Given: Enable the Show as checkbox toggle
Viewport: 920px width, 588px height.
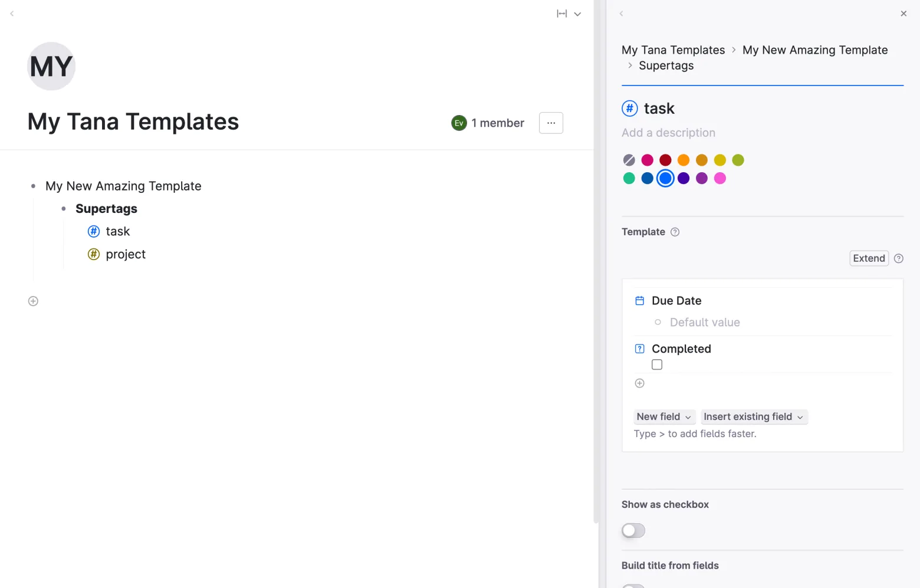Looking at the screenshot, I should [633, 531].
